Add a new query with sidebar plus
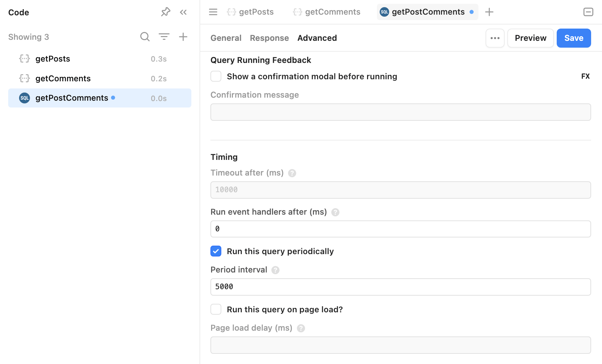 click(x=183, y=37)
